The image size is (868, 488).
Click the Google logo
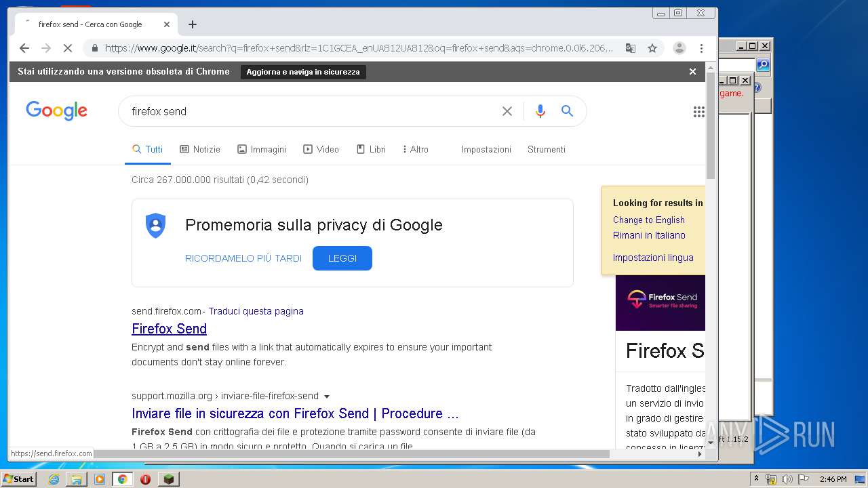pyautogui.click(x=56, y=110)
